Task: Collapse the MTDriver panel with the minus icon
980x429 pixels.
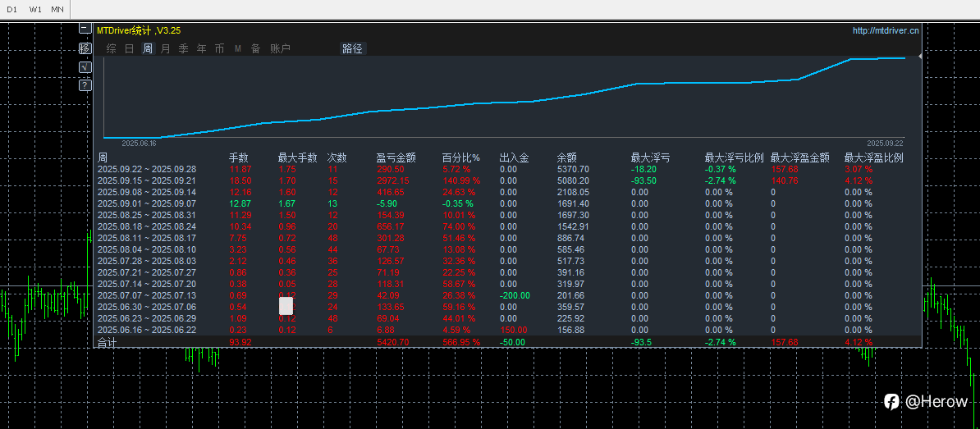Action: tap(85, 29)
